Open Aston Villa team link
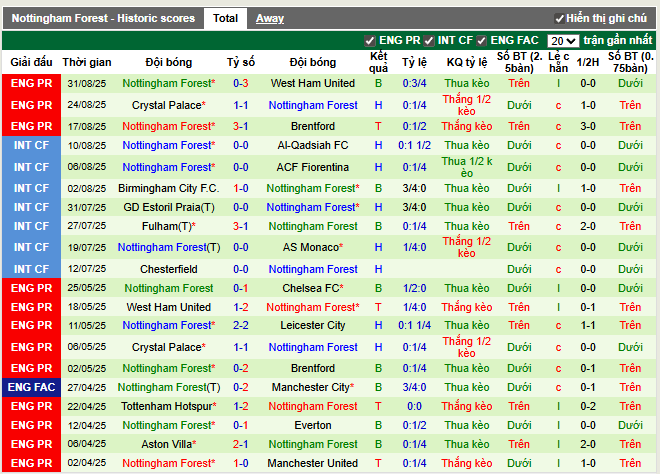Viewport: 660px width, 474px height. click(168, 444)
